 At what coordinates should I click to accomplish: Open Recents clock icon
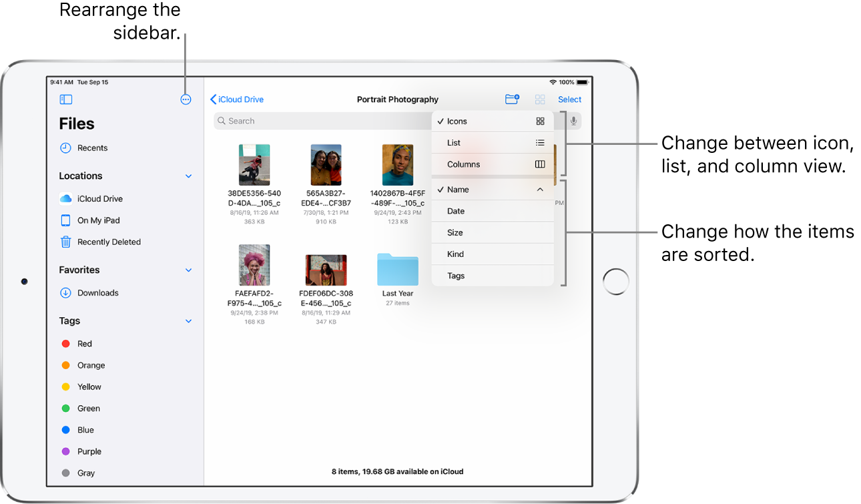(x=65, y=148)
